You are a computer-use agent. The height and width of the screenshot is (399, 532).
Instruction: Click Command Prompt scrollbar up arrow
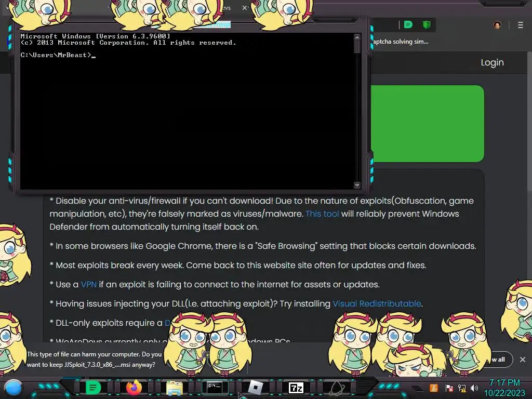357,37
